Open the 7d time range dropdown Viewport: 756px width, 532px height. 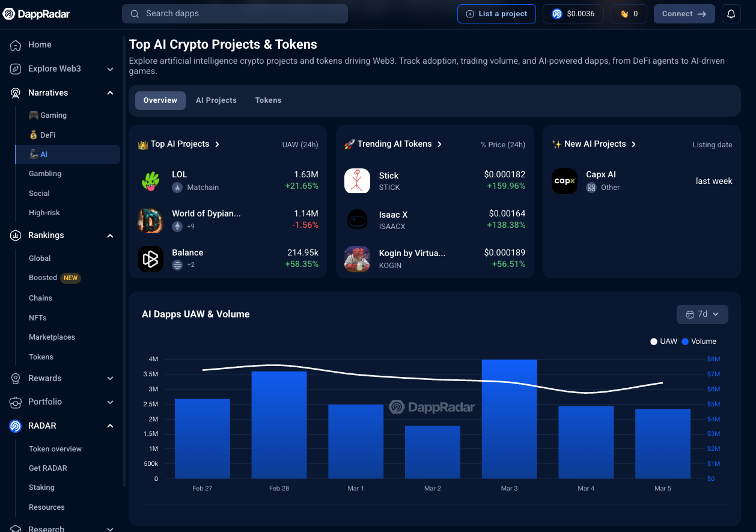click(x=702, y=314)
